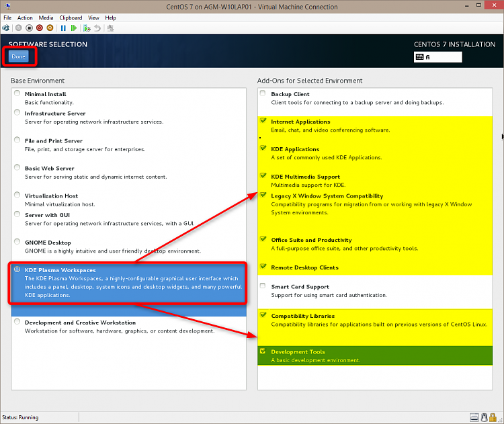Click the mouse status icon in status bar

(x=484, y=417)
